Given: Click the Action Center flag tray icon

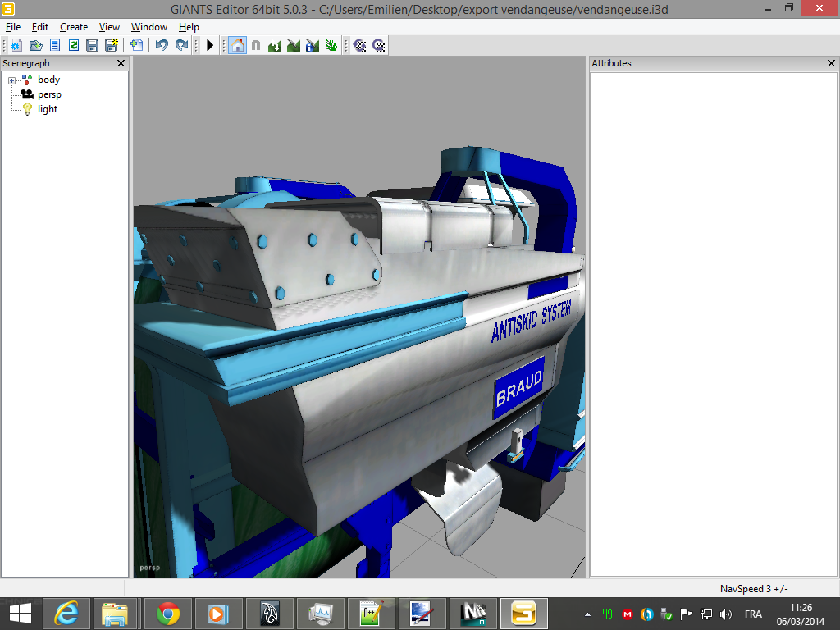Looking at the screenshot, I should coord(687,614).
